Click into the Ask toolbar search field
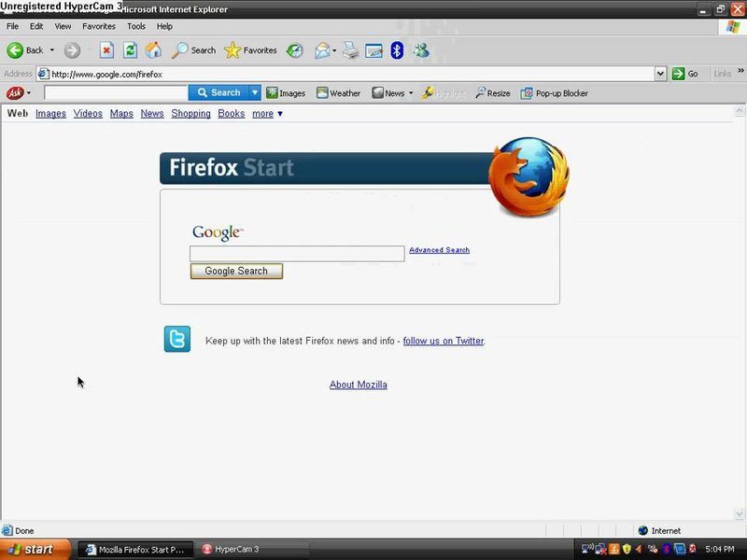Screen dimensions: 747x560 click(116, 92)
